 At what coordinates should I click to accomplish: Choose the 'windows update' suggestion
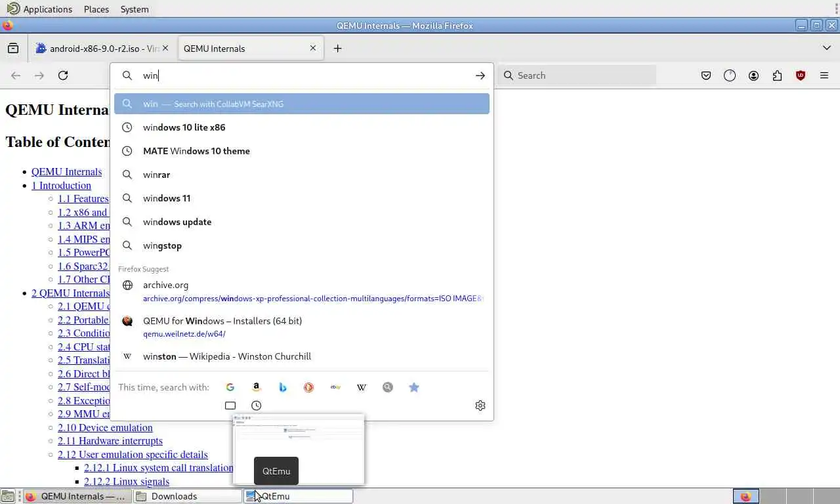pos(302,222)
